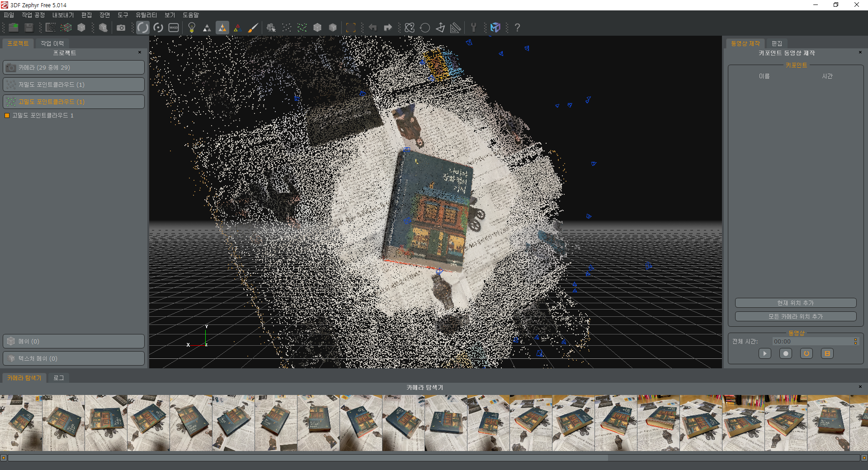The height and width of the screenshot is (470, 868).
Task: Click the open project folder icon
Action: point(14,28)
